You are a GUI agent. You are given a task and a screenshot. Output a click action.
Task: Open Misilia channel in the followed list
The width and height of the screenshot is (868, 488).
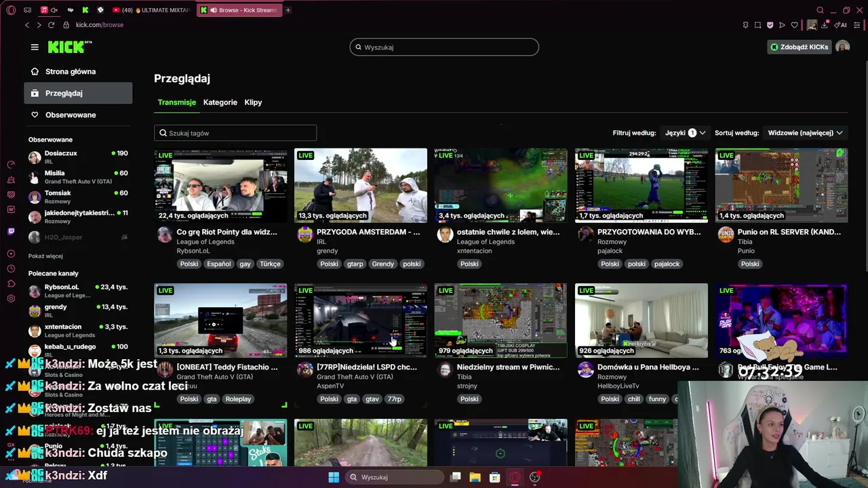pyautogui.click(x=78, y=177)
